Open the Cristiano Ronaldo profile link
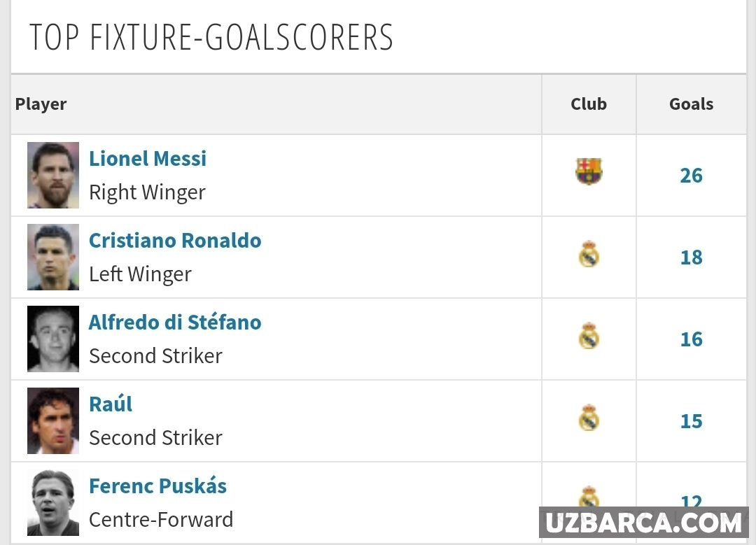756x545 pixels. point(175,241)
